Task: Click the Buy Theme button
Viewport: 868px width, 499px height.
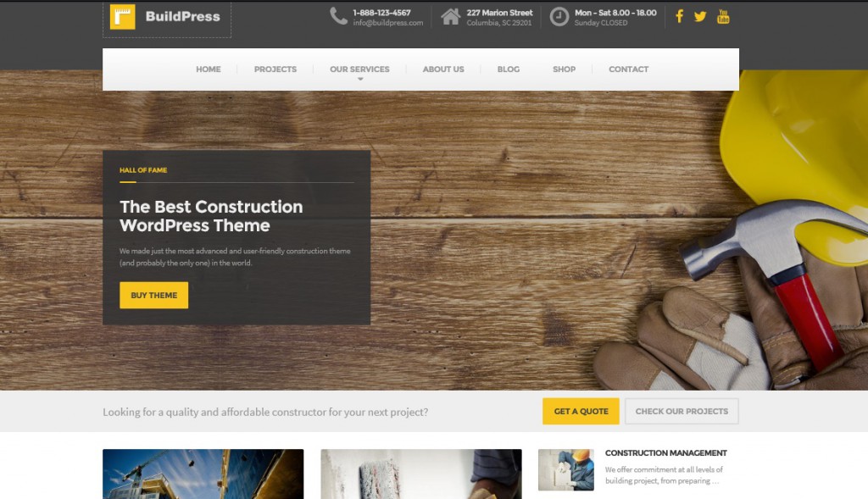Action: click(x=154, y=296)
